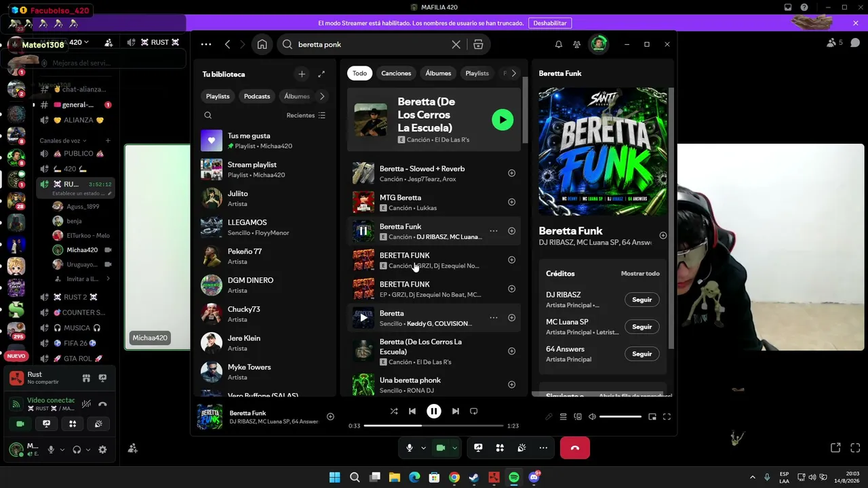Viewport: 868px width, 488px height.
Task: Play top result Beretta (De Los Cerros La Escuela)
Action: [x=502, y=120]
